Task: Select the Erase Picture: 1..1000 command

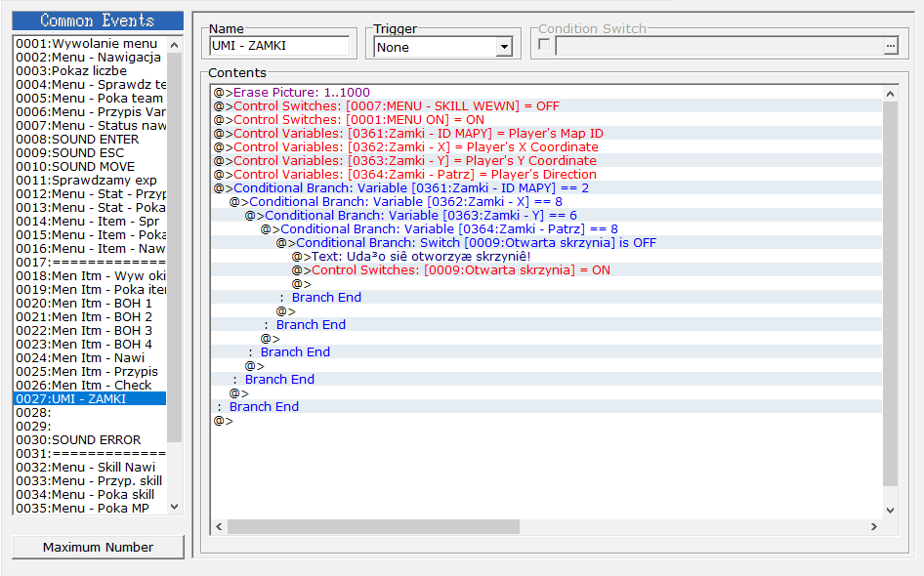Action: [x=546, y=93]
